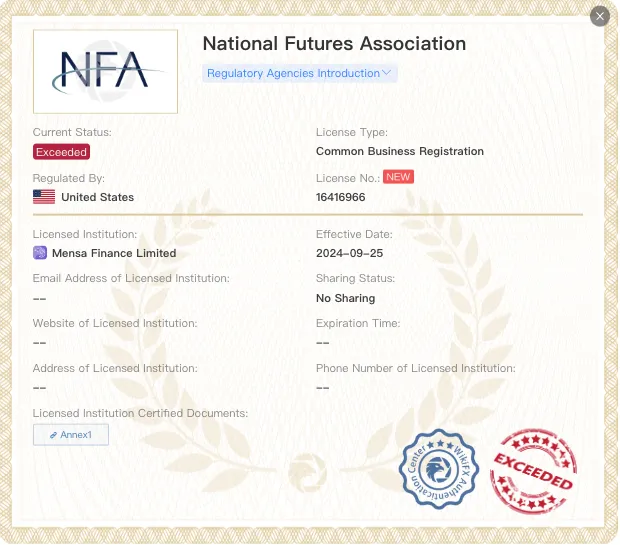
Task: Click Licensed Institution Certified Documents label
Action: [x=140, y=413]
